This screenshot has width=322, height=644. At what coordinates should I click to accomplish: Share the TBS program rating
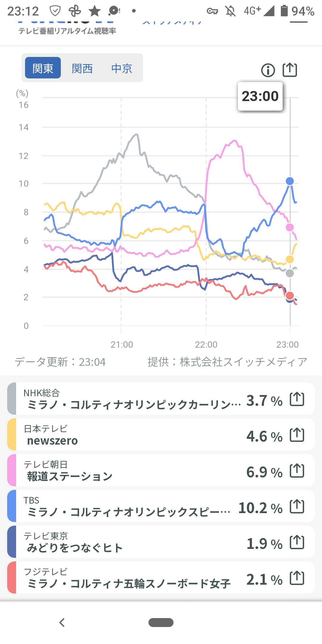coord(297,506)
